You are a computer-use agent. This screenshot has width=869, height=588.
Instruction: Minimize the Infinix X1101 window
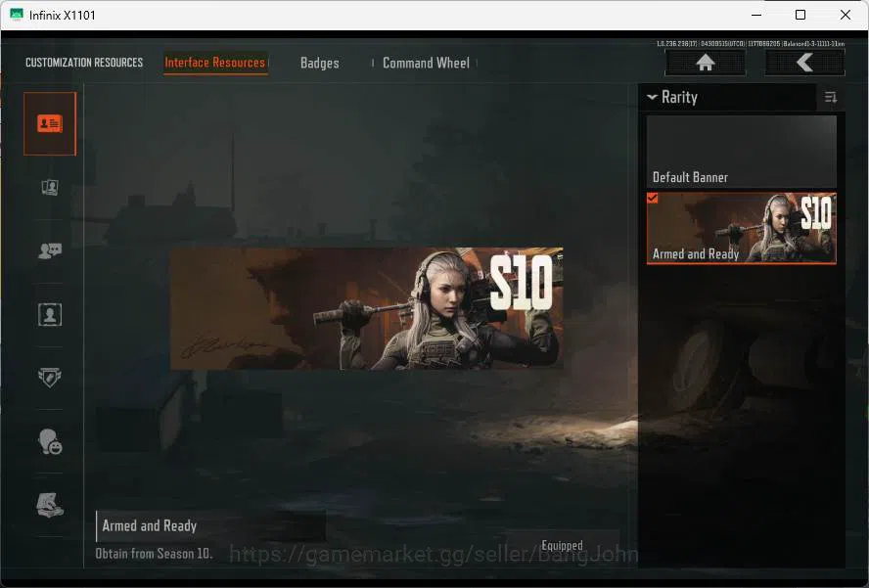[756, 15]
